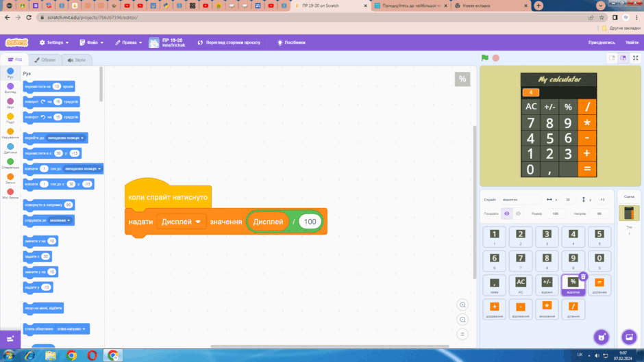Switch to the Звуки tab
This screenshot has width=644, height=362.
[77, 60]
